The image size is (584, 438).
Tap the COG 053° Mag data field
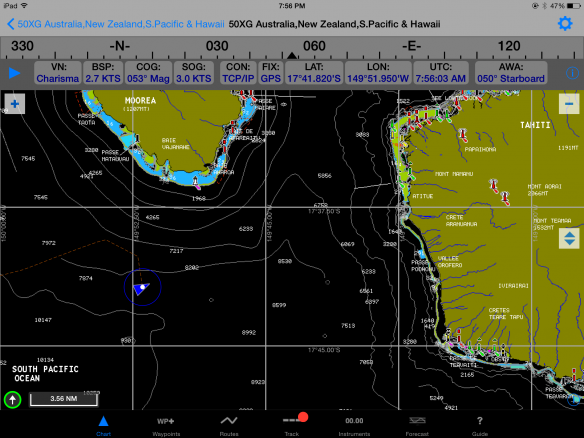tap(148, 73)
